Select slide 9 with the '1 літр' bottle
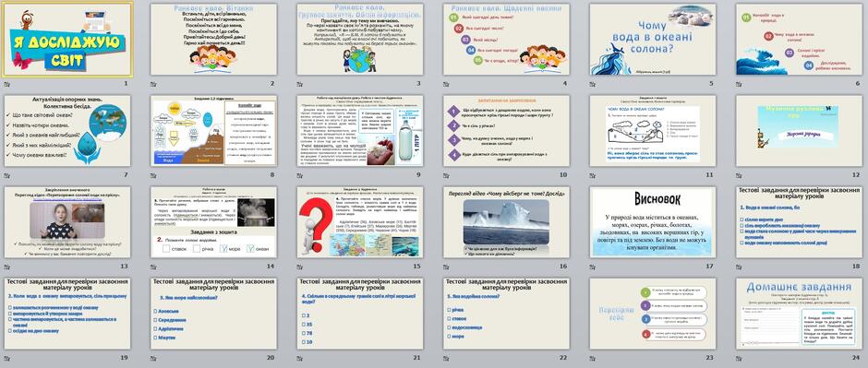 point(360,130)
